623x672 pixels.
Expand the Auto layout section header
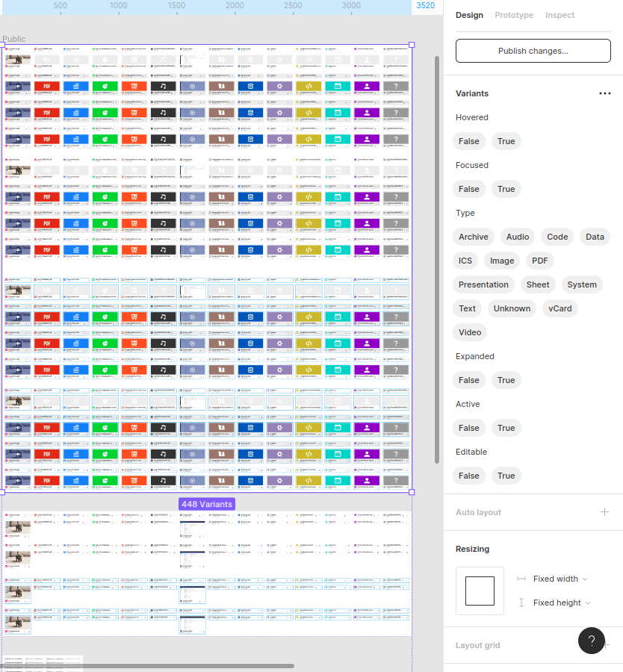coord(478,512)
